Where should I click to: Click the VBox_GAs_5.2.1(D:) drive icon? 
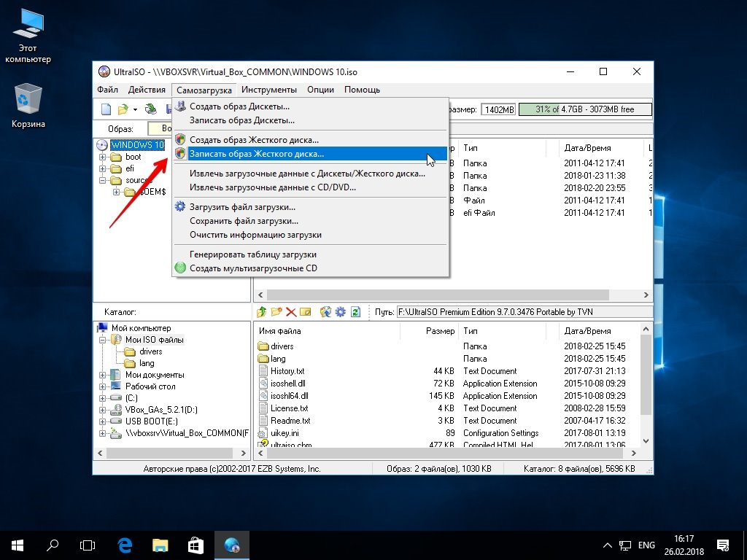point(116,410)
